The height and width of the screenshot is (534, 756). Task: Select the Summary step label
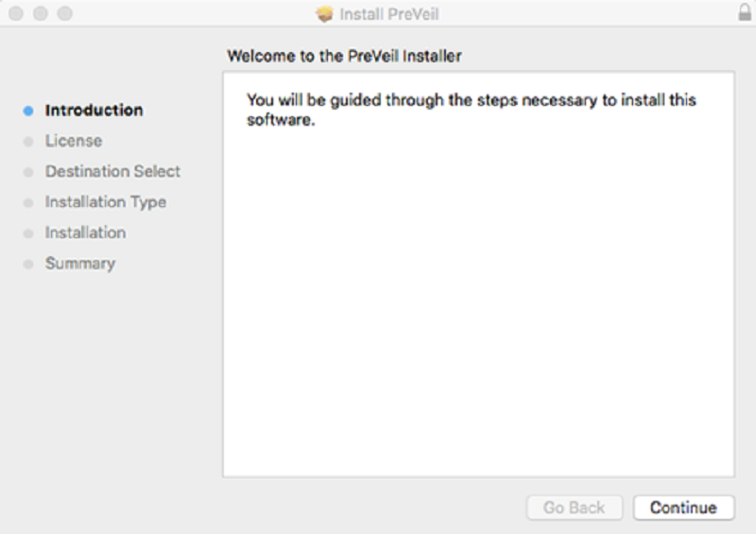(x=80, y=264)
